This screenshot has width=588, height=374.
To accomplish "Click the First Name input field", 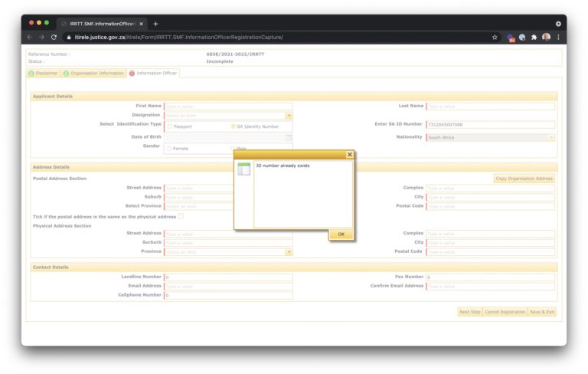I will [228, 107].
